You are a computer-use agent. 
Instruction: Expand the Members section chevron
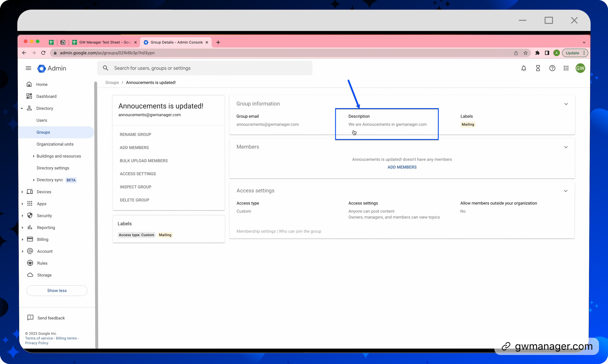[x=566, y=147]
